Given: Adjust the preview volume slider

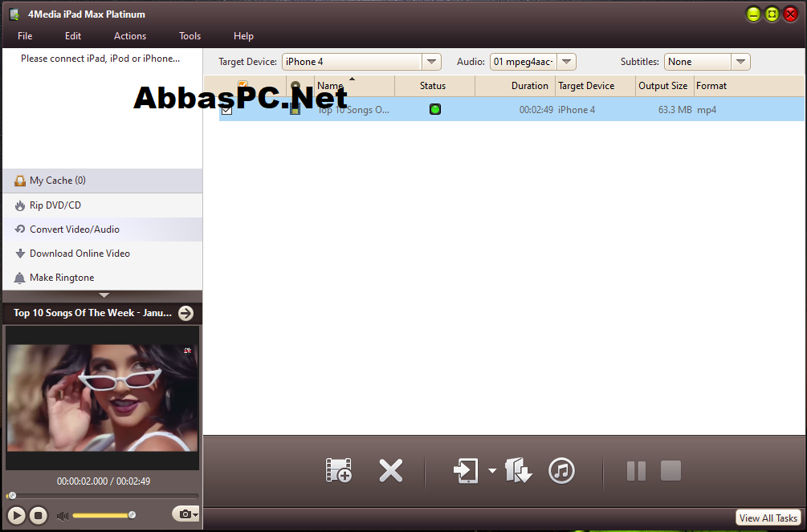Looking at the screenshot, I should [x=104, y=515].
